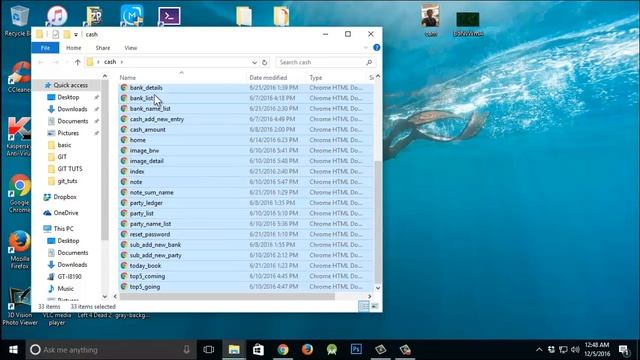
Task: Switch to details view layout
Action: [364, 306]
